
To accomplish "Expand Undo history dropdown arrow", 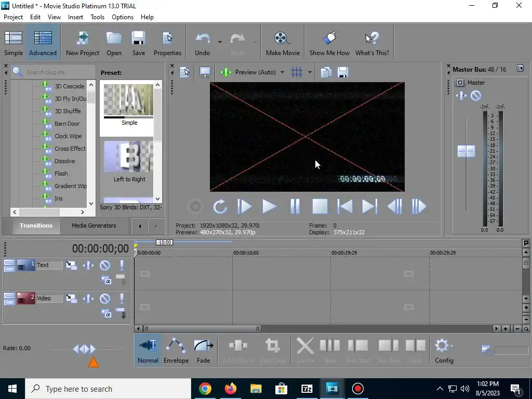I will click(x=220, y=42).
